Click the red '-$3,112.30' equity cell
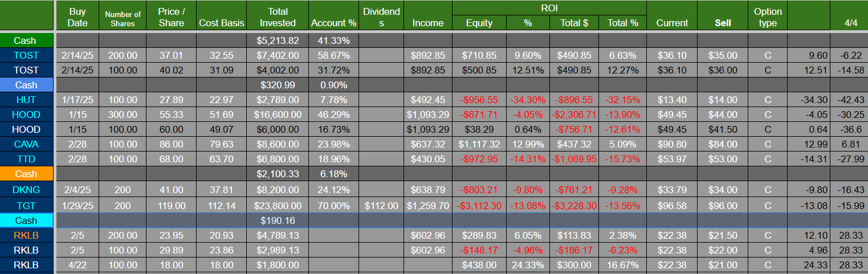Viewport: 868px width, 274px height. click(479, 205)
